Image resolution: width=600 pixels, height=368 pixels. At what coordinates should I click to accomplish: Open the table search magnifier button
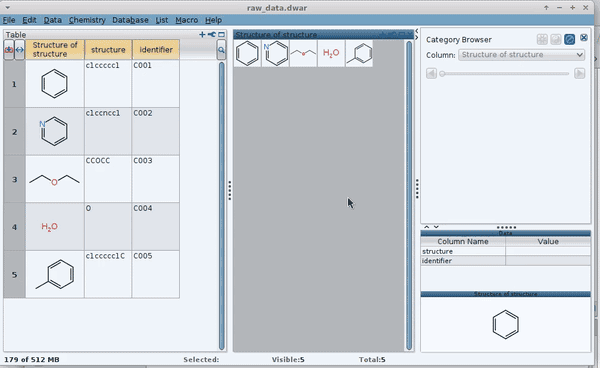click(221, 50)
